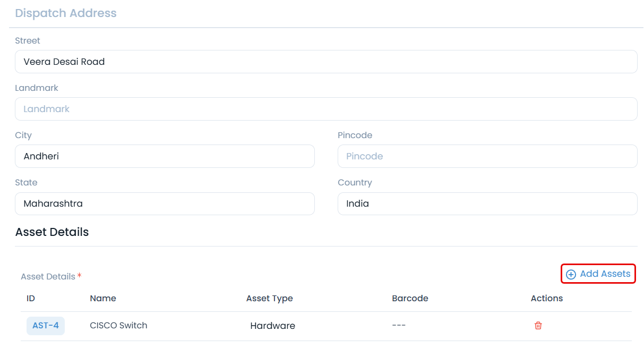Click the Asset Details section heading
644x348 pixels.
pyautogui.click(x=52, y=232)
